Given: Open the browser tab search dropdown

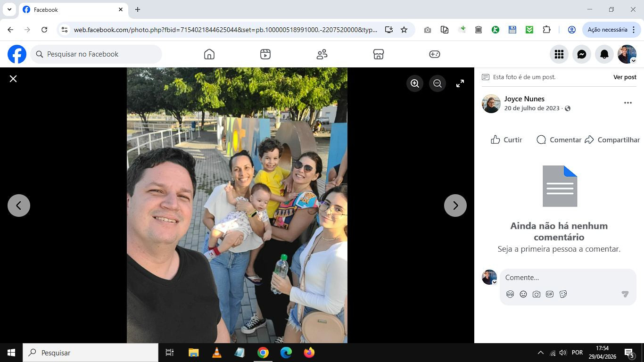Looking at the screenshot, I should pos(9,9).
